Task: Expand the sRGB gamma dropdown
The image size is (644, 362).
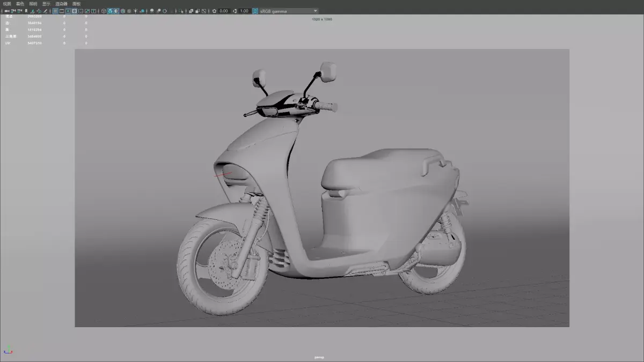Action: (289, 11)
